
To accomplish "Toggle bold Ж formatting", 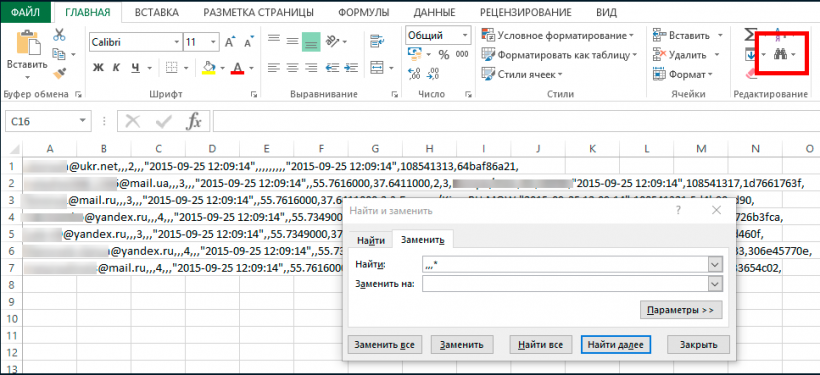I will [98, 67].
